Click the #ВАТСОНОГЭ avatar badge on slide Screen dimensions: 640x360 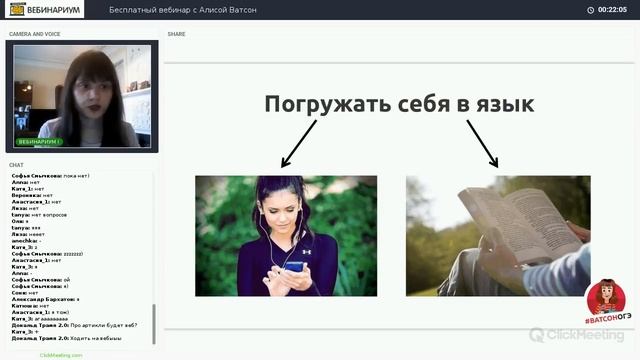(607, 302)
